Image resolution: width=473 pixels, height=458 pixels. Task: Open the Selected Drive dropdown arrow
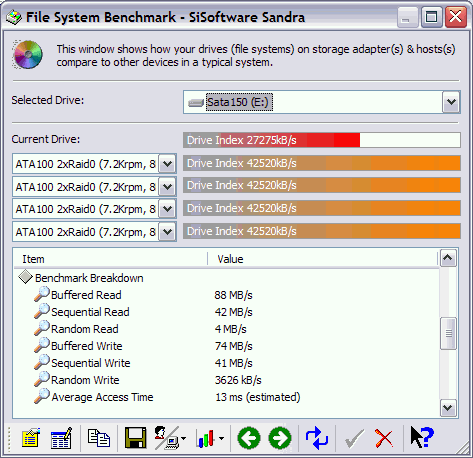coord(451,102)
